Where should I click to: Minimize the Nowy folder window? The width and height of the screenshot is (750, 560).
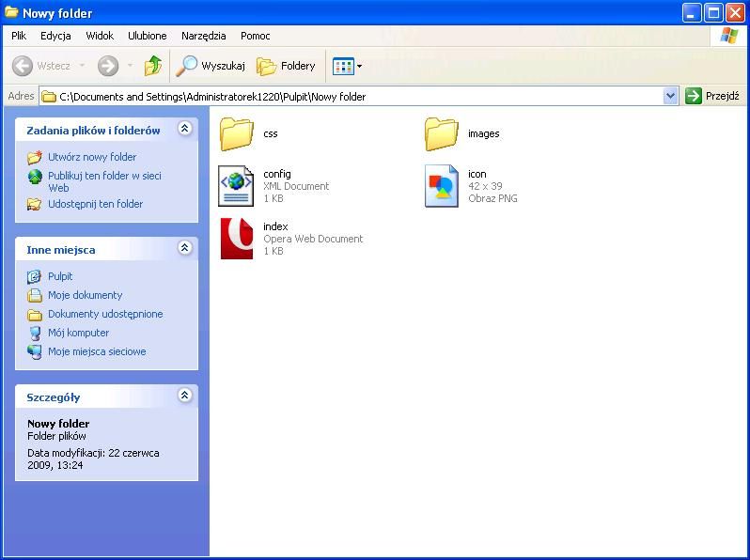click(691, 12)
